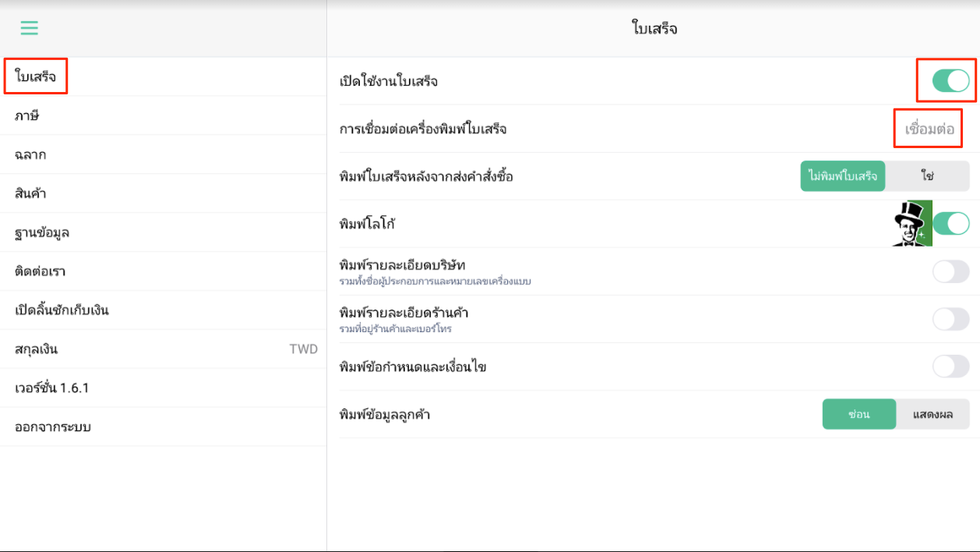Viewport: 980px width, 552px height.
Task: Click the รวมที่อยู่ร้านค้าและเบอร์โทร subtitle
Action: [396, 329]
